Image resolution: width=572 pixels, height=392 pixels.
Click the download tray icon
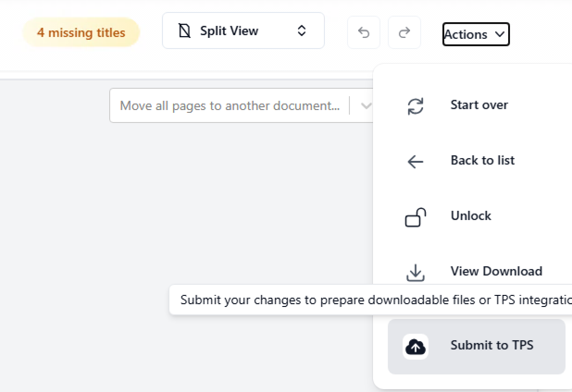416,273
